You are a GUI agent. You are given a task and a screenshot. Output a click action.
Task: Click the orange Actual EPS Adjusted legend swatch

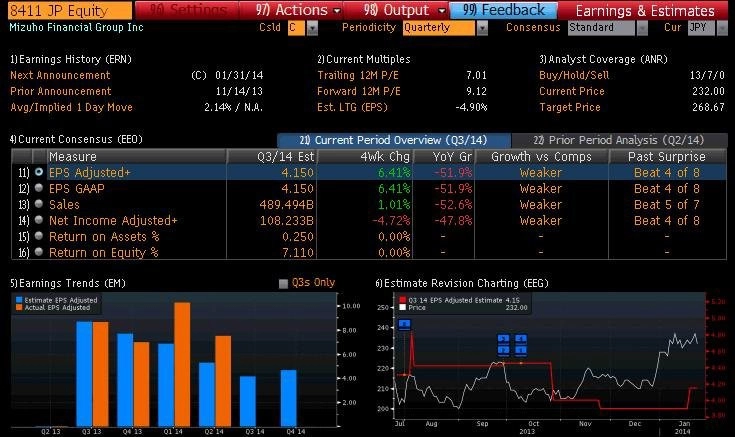pyautogui.click(x=19, y=308)
